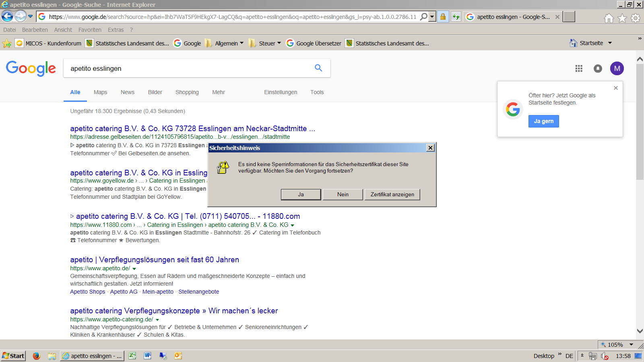The width and height of the screenshot is (644, 362).
Task: Click the blue Google search magnifier
Action: tap(318, 68)
